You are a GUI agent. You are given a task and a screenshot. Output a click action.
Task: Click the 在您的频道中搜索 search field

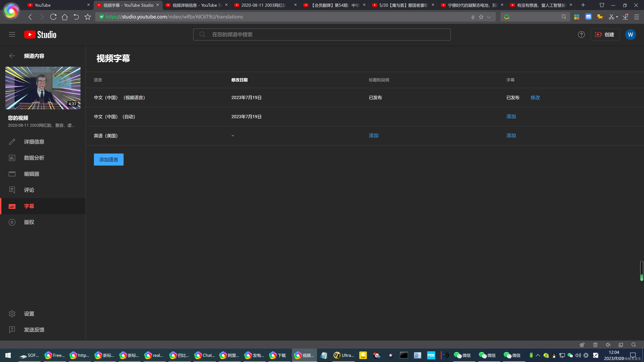click(x=325, y=35)
